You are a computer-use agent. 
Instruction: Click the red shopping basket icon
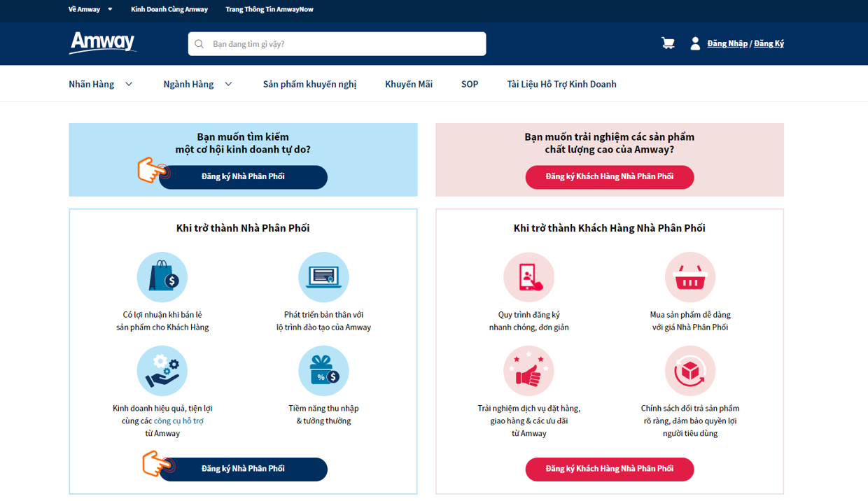(x=690, y=277)
